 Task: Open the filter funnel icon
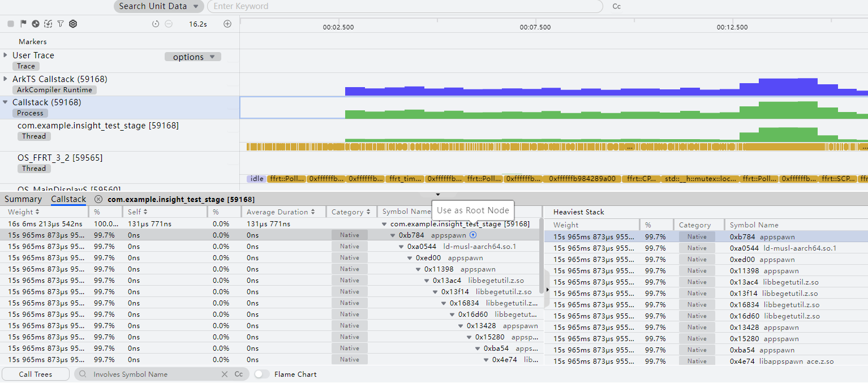click(x=61, y=24)
